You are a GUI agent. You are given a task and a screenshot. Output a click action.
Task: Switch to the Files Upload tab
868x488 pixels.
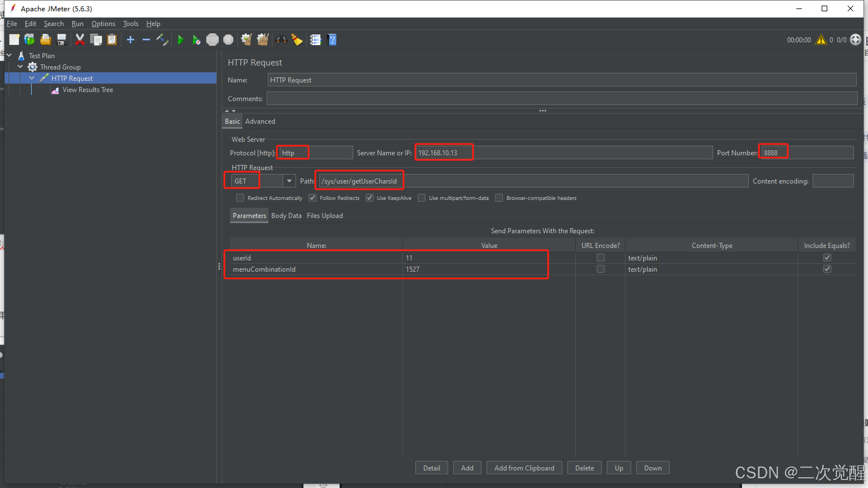(325, 216)
